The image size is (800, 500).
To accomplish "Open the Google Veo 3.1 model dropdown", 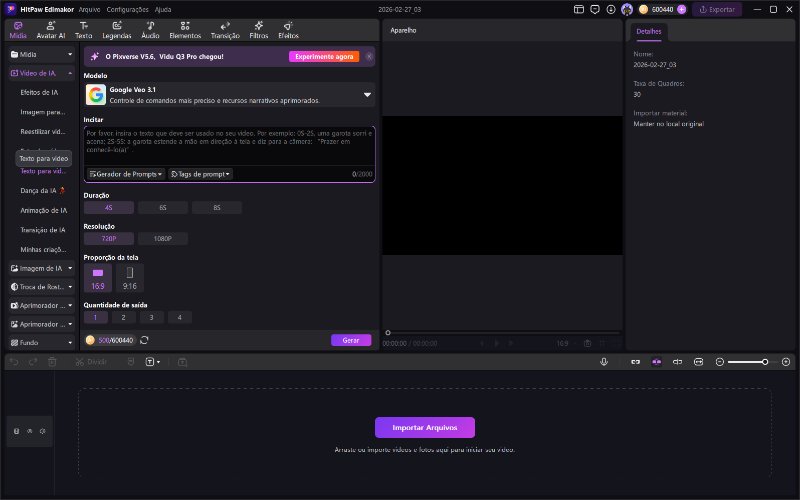I will [x=230, y=94].
